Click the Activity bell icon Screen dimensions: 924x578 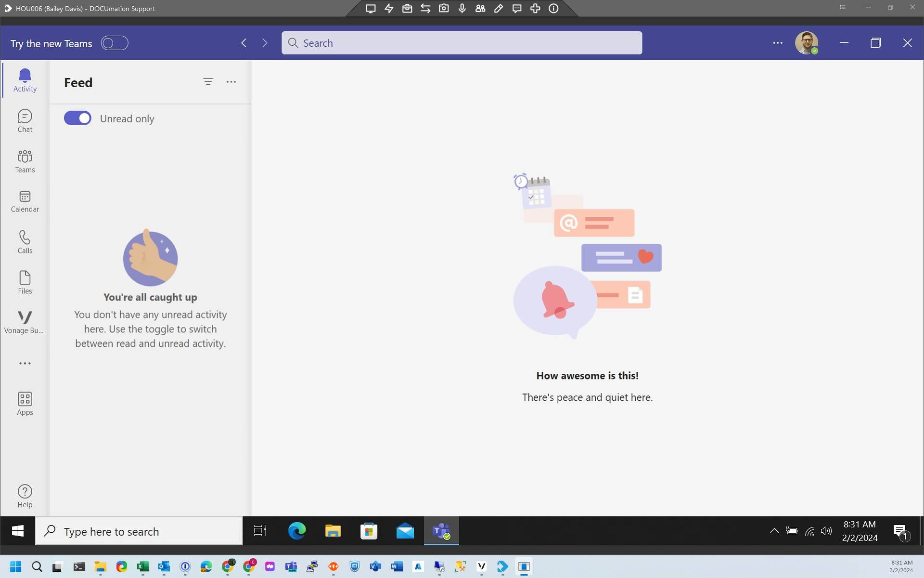tap(25, 80)
